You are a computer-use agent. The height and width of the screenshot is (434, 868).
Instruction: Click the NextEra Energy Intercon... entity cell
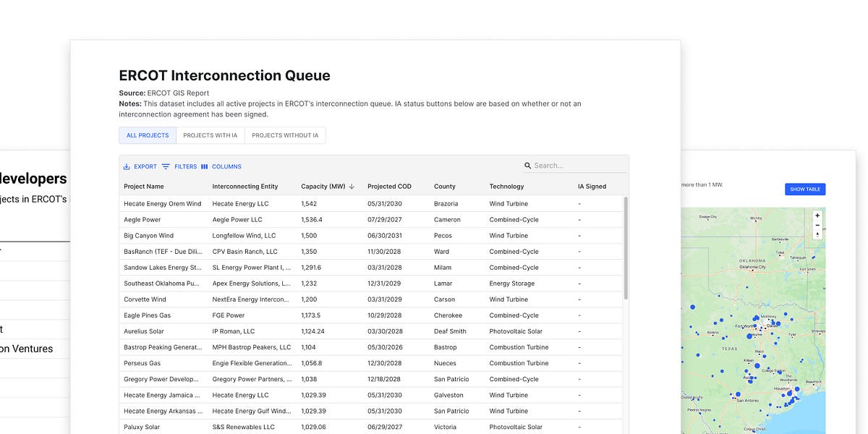(x=252, y=299)
